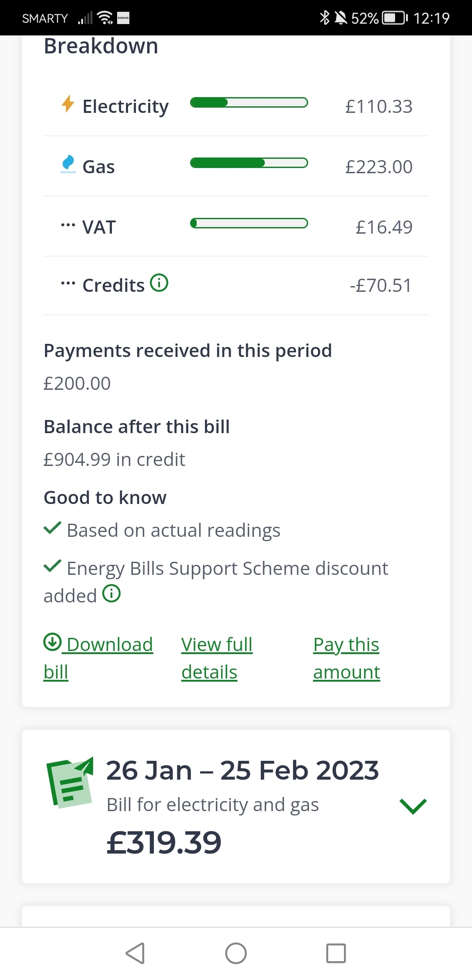
Task: Tap the VAT three-dots icon
Action: 68,225
